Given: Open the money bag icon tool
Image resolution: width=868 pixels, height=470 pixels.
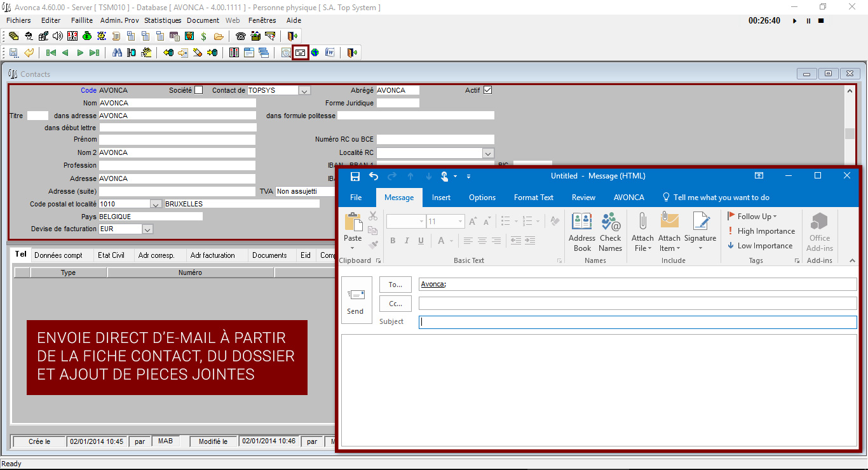Looking at the screenshot, I should [x=87, y=36].
